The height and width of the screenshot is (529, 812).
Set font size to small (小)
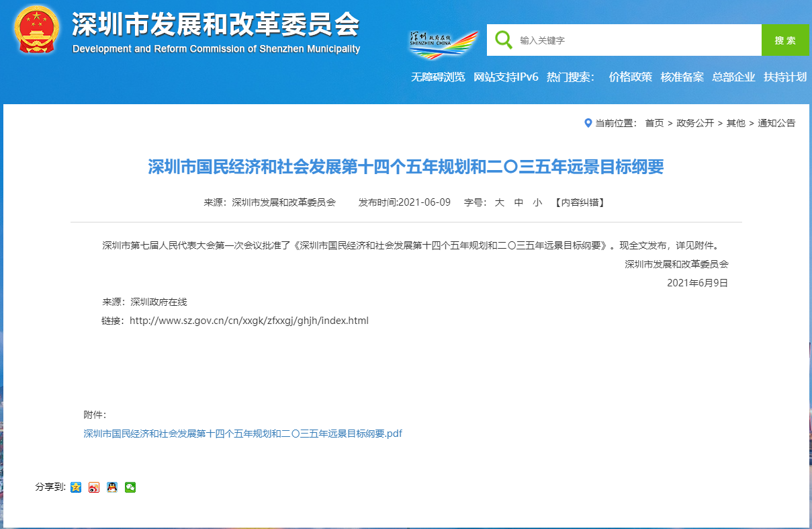click(537, 202)
